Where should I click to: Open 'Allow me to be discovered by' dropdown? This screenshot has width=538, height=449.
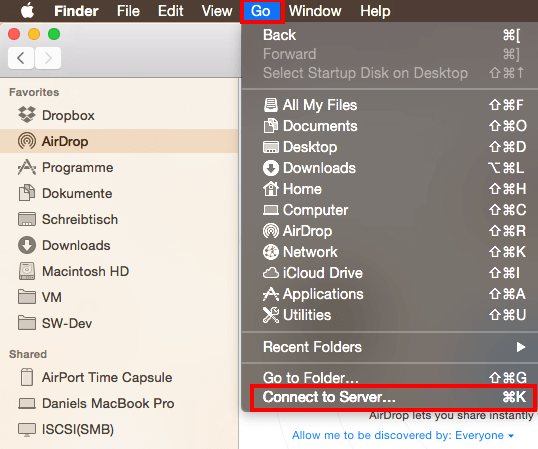pyautogui.click(x=403, y=435)
